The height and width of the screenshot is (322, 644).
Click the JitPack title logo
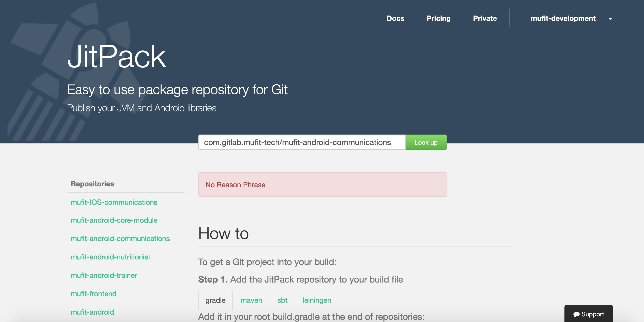(117, 56)
